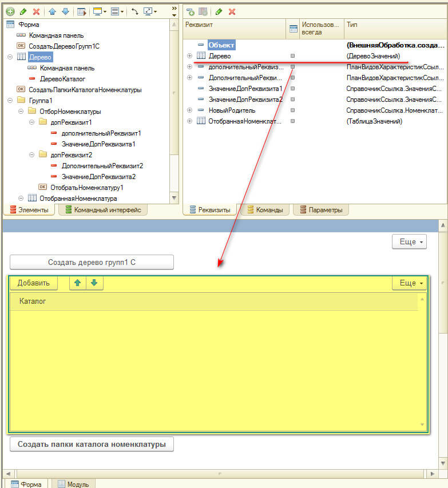Expand the Дерево attribute node

189,56
